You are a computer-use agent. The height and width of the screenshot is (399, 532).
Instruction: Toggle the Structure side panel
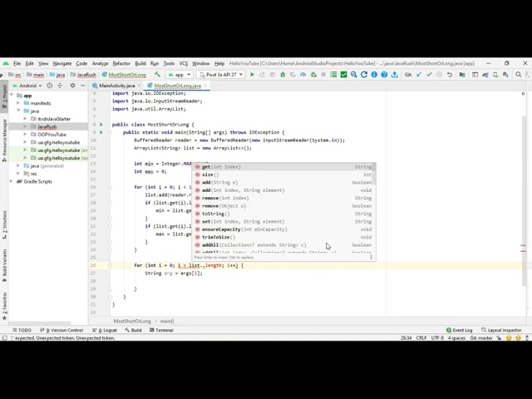[4, 224]
